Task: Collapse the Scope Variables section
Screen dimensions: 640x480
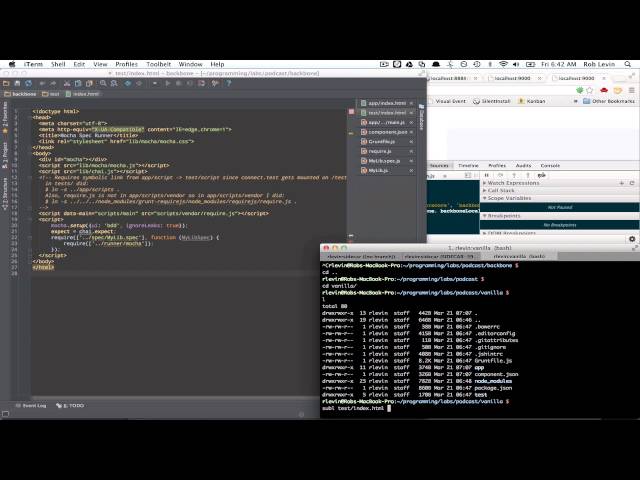Action: point(507,198)
